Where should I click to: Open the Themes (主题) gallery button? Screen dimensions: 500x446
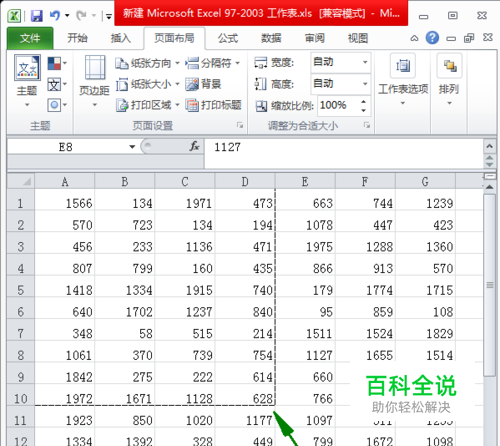click(x=27, y=81)
